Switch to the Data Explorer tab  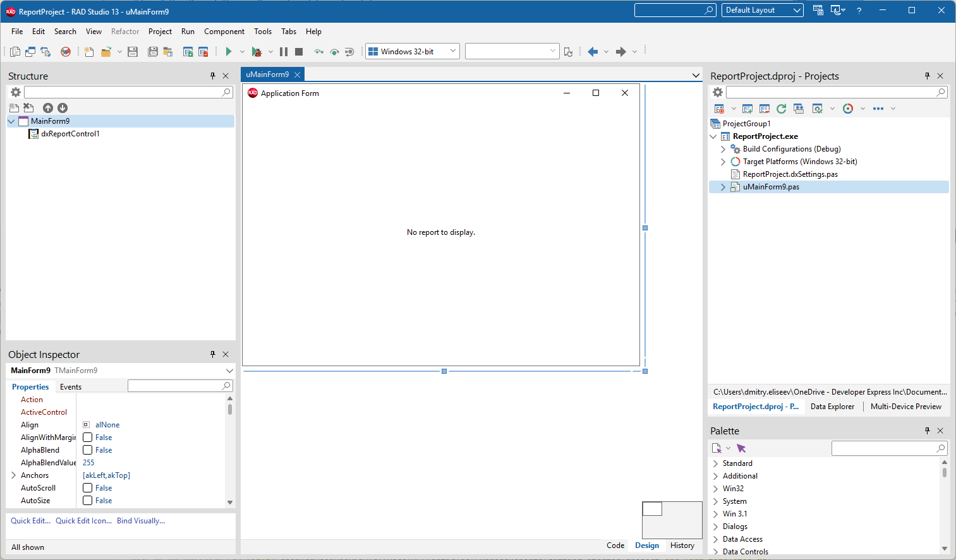coord(832,407)
